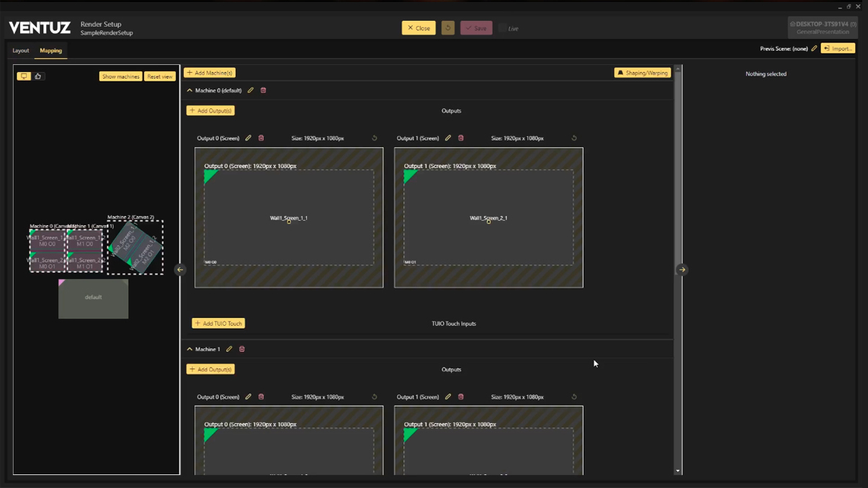Viewport: 868px width, 488px height.
Task: Delete Machine 1 with trash icon
Action: [242, 350]
